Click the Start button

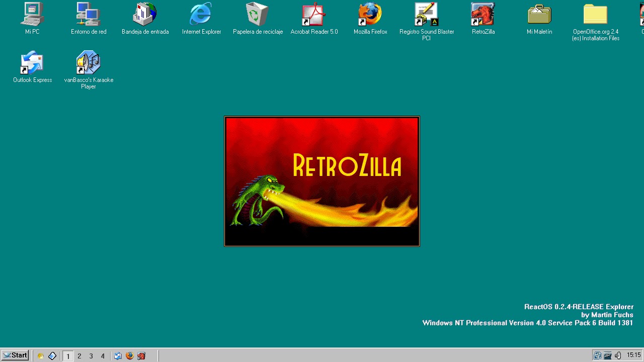(x=15, y=355)
